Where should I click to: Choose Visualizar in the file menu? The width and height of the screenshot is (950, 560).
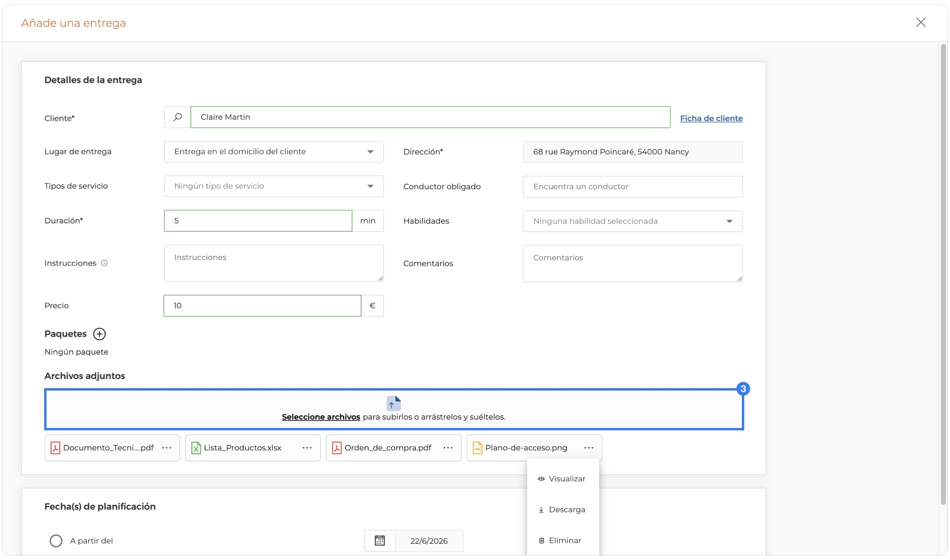[x=563, y=479]
